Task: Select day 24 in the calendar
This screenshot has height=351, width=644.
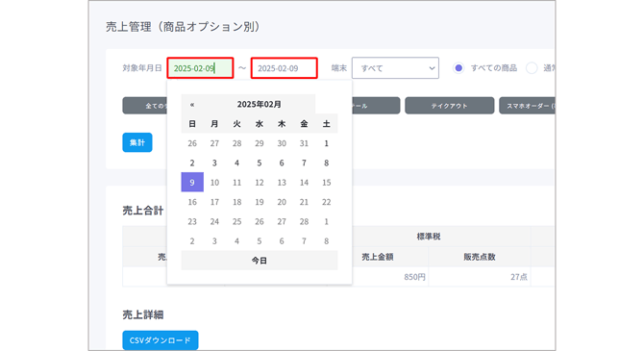Action: 214,221
